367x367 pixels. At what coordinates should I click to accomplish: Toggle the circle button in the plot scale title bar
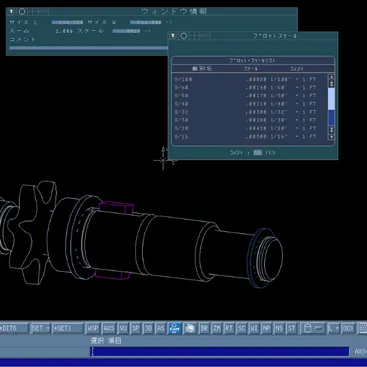[184, 36]
